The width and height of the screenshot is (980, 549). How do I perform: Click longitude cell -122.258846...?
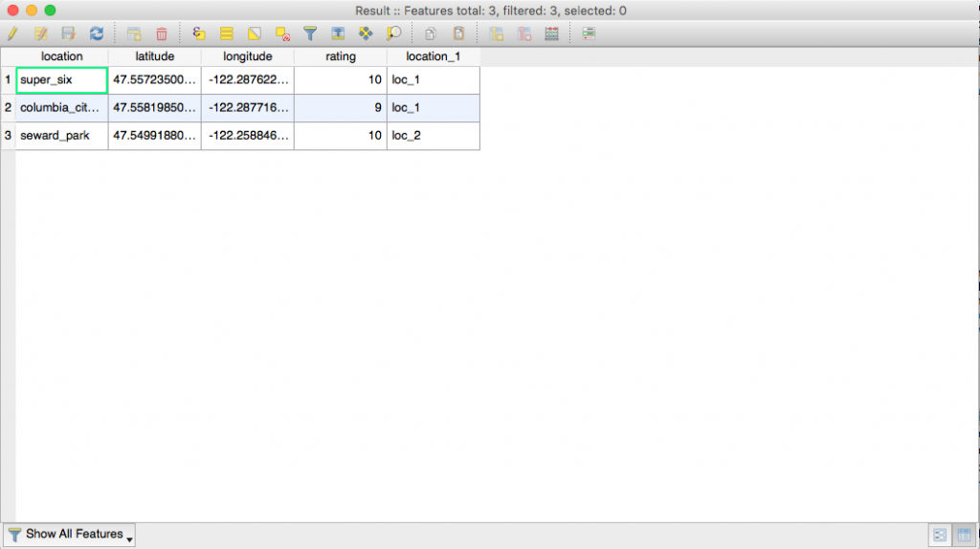coord(248,136)
